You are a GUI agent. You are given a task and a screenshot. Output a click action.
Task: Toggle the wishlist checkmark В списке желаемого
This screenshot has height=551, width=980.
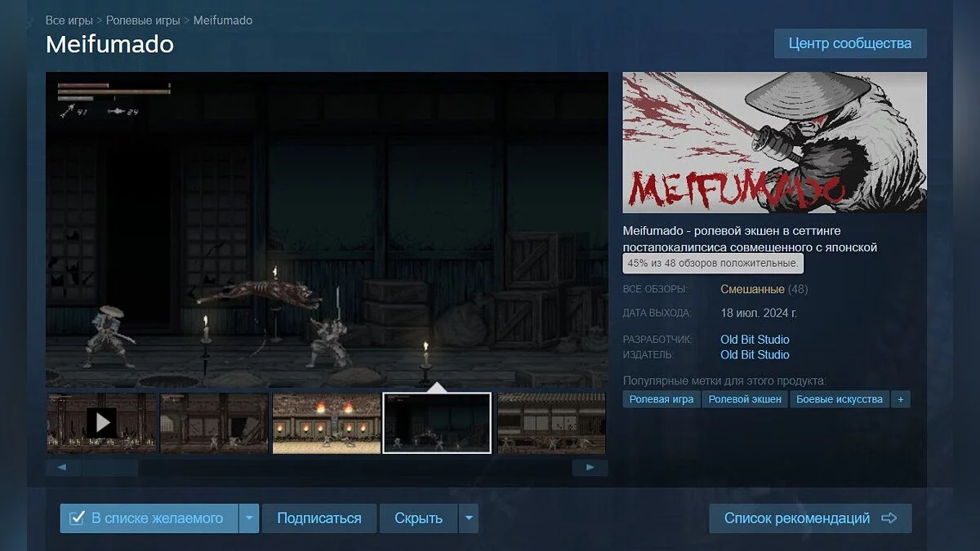click(x=77, y=518)
